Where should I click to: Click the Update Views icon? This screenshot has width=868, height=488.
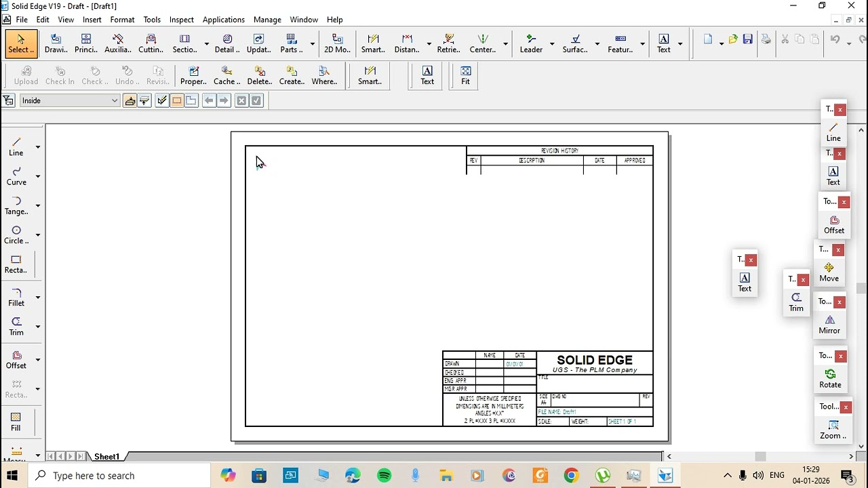click(x=258, y=44)
